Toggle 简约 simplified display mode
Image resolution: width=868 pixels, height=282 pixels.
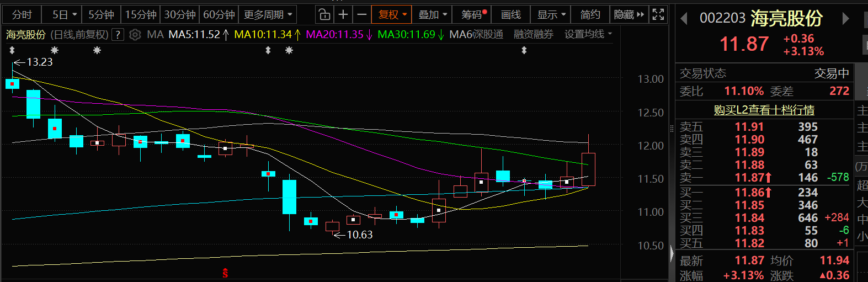point(590,14)
